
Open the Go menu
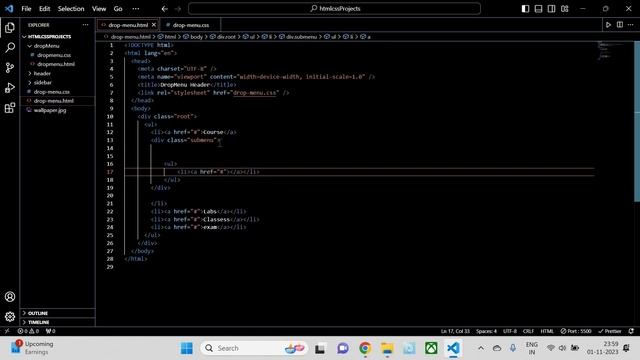(x=118, y=9)
